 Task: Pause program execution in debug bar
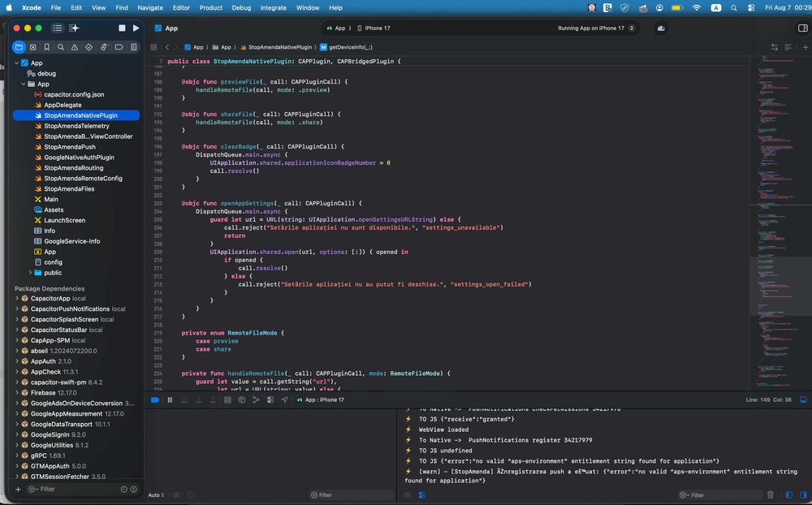(170, 399)
